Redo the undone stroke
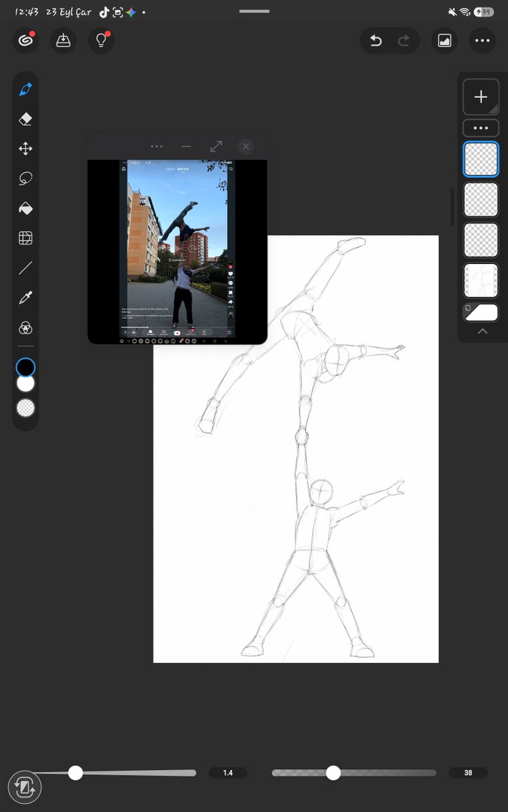Image resolution: width=508 pixels, height=812 pixels. (x=404, y=41)
